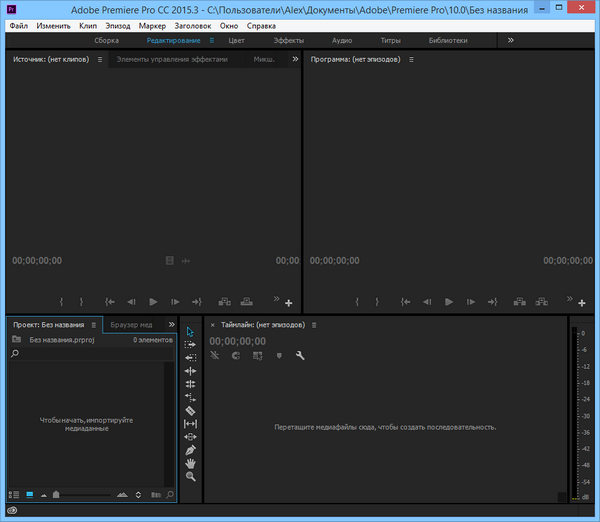
Task: Select the Ripple Edit tool
Action: (x=190, y=371)
